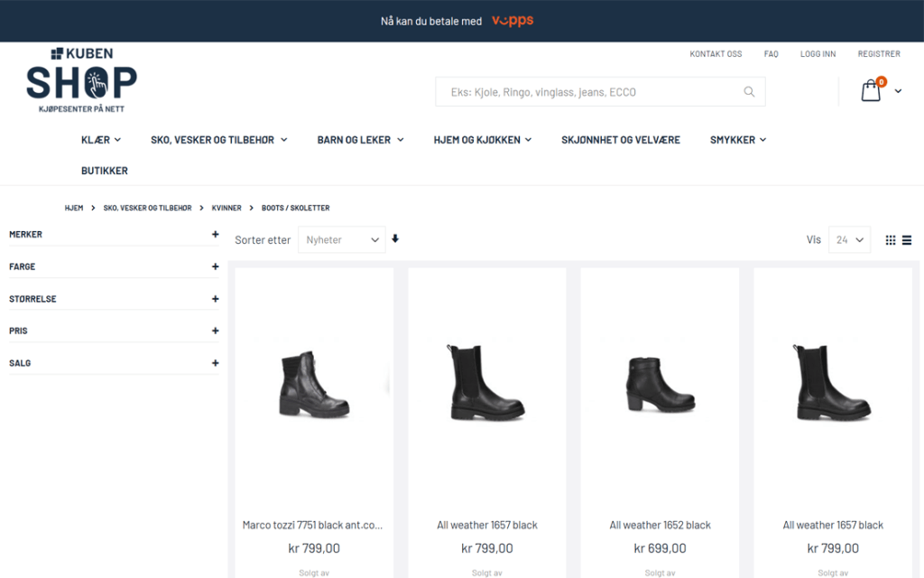Open the Smykker menu

(x=738, y=140)
